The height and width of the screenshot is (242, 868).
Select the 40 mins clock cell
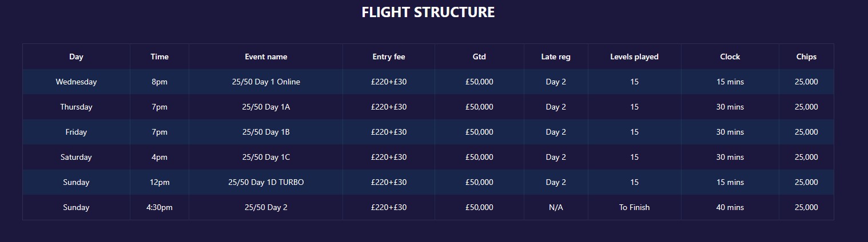730,207
